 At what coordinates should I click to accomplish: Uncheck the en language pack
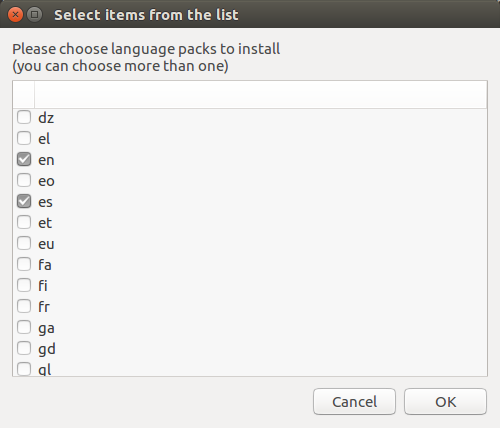(x=24, y=159)
